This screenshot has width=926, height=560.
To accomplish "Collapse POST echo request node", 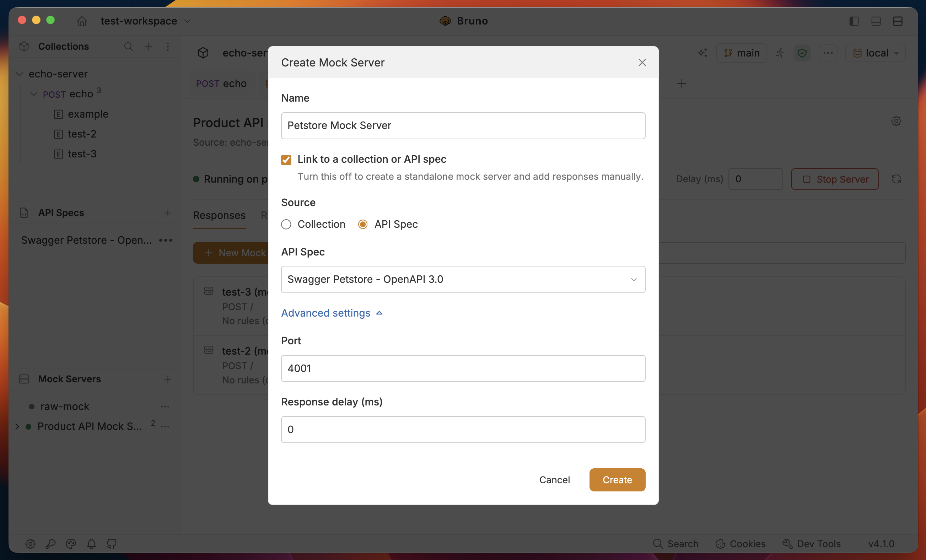I will point(34,94).
